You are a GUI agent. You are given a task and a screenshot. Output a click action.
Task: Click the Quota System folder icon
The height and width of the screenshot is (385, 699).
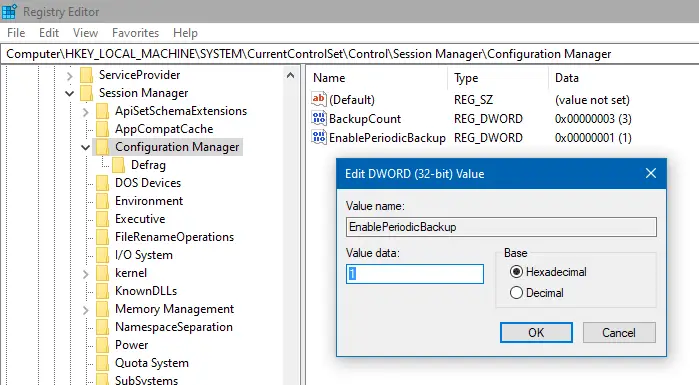point(103,363)
